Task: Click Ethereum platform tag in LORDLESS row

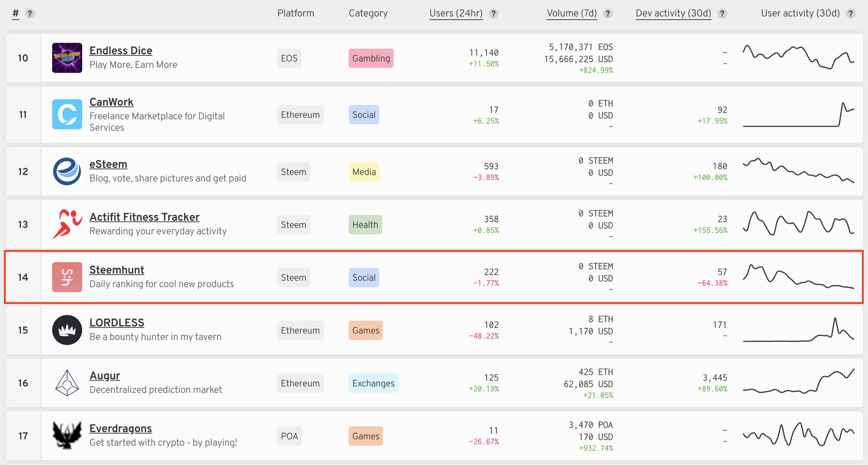Action: click(x=300, y=330)
